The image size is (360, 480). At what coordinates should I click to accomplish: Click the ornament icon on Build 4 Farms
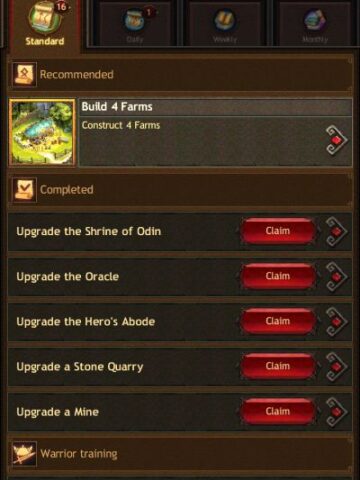click(x=336, y=140)
